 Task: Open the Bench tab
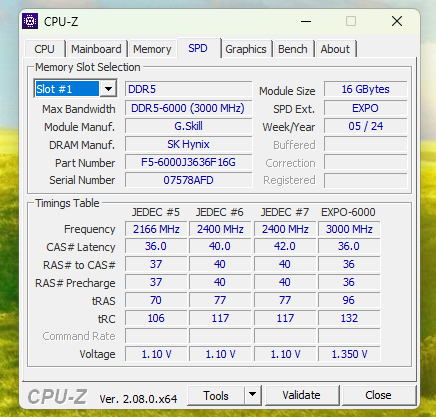click(x=293, y=49)
